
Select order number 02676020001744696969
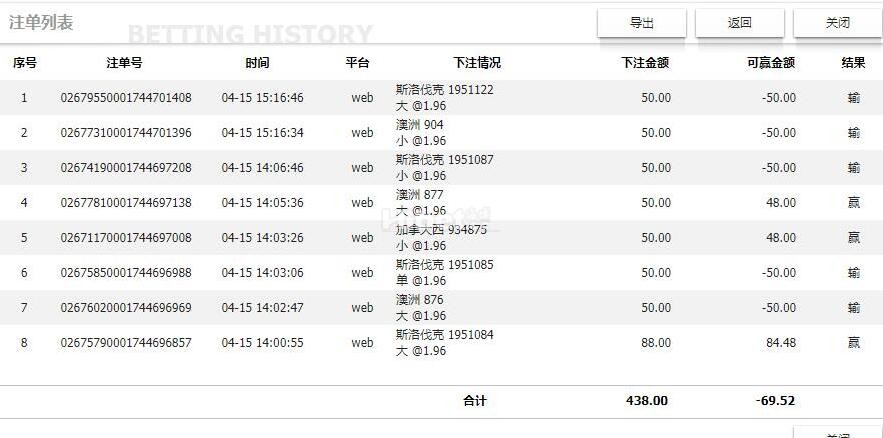click(x=126, y=308)
